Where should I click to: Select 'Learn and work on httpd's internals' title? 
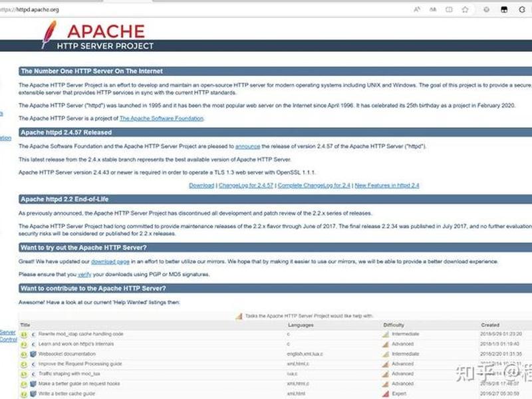tap(76, 344)
